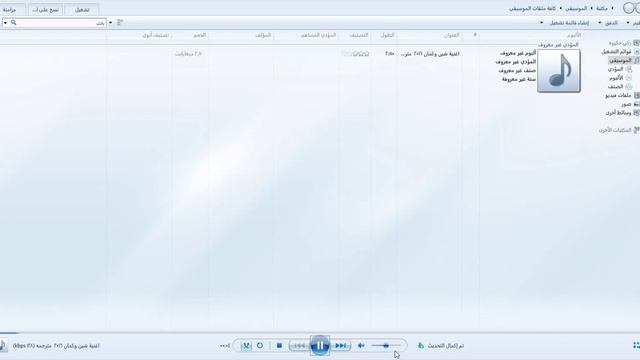Adjust the volume slider
This screenshot has height=360, width=640.
386,346
